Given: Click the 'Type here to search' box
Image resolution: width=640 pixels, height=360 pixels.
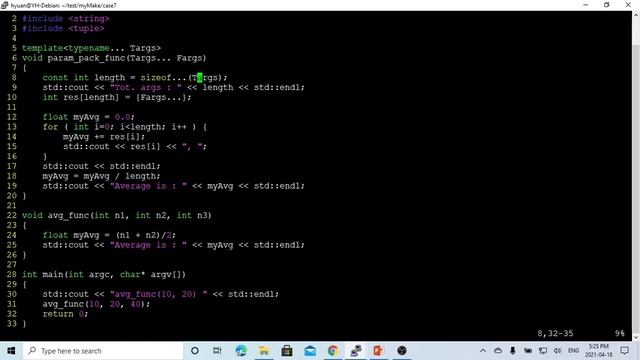Looking at the screenshot, I should [103, 351].
